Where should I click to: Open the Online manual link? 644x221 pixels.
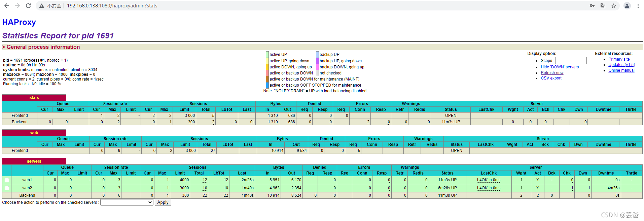(x=621, y=70)
